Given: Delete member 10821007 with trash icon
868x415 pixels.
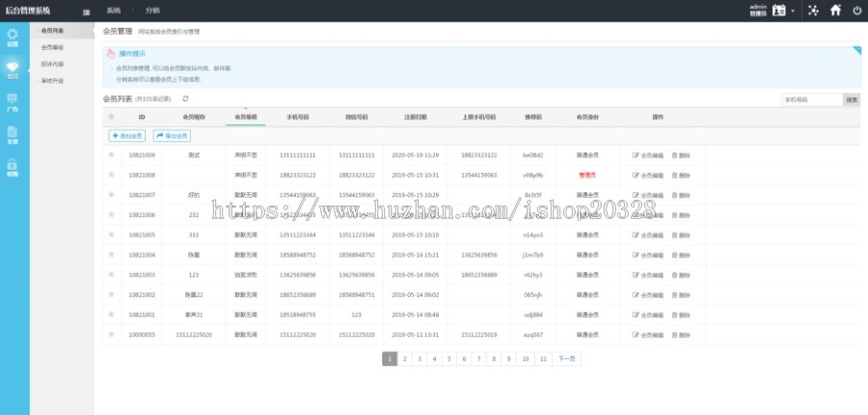Looking at the screenshot, I should (681, 195).
